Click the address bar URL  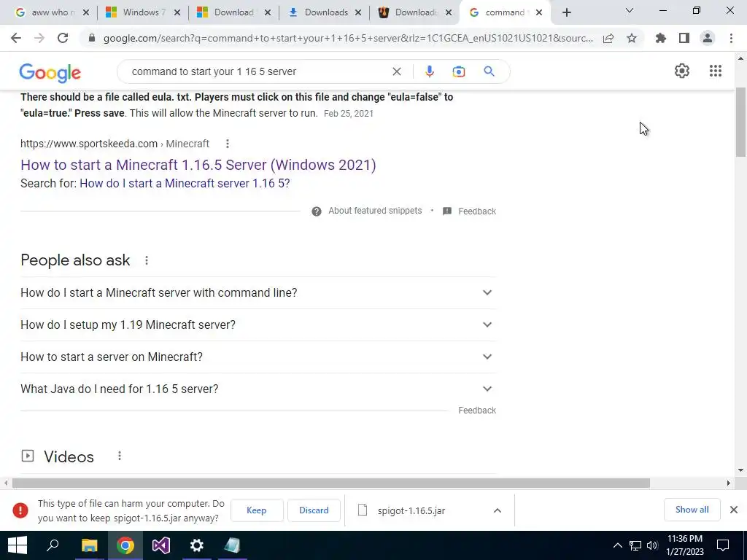tap(348, 38)
